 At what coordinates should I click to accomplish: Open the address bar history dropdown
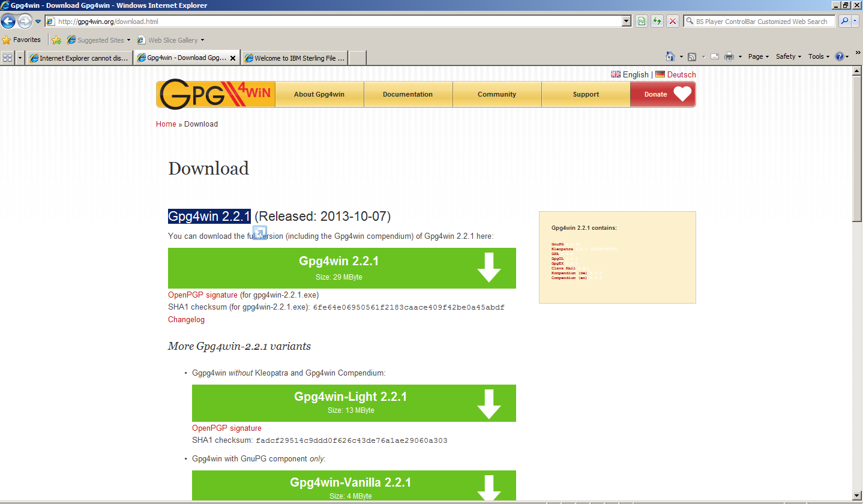[x=625, y=21]
